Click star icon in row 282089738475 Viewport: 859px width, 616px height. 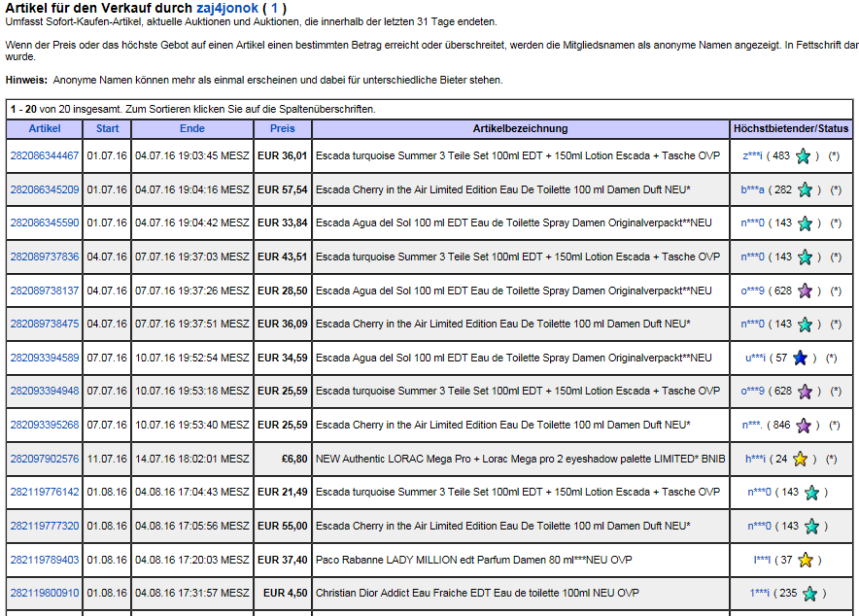pyautogui.click(x=805, y=325)
